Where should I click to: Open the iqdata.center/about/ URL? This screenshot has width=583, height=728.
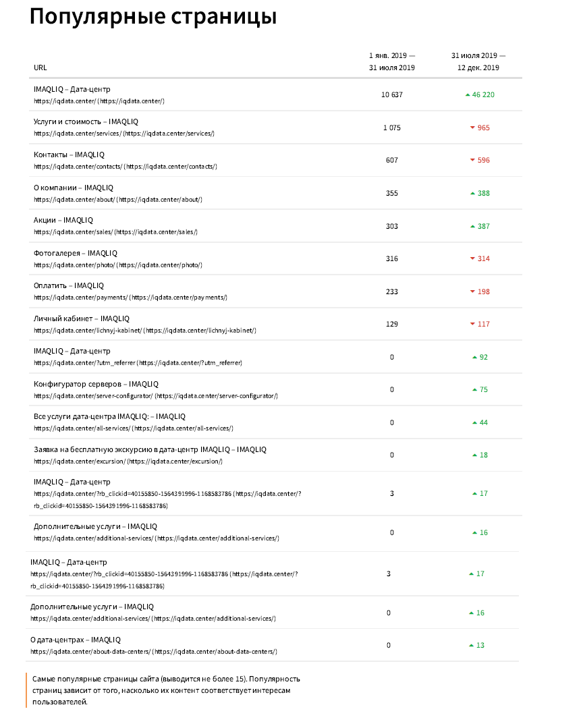(x=118, y=200)
